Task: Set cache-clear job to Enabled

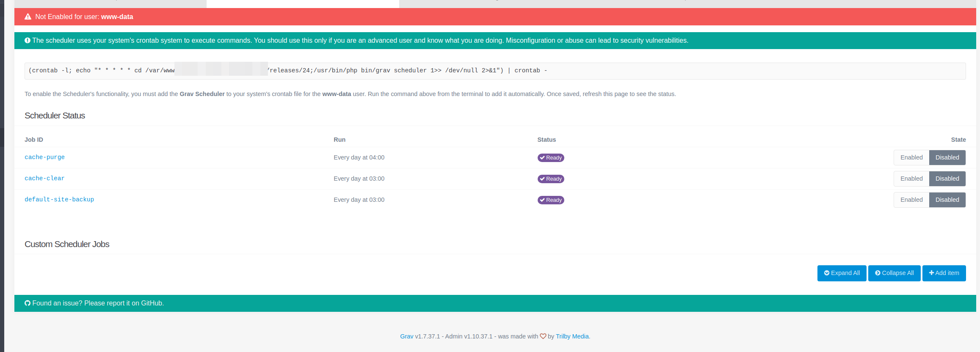Action: coord(911,179)
